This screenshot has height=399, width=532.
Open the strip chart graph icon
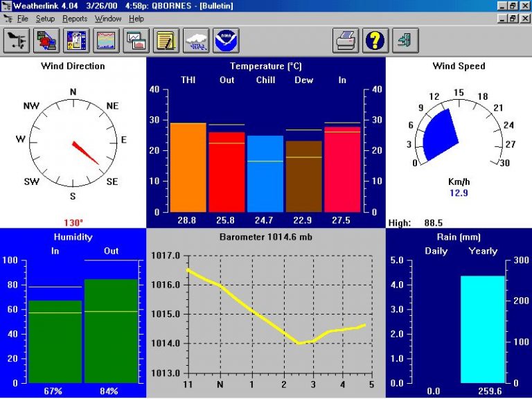106,41
